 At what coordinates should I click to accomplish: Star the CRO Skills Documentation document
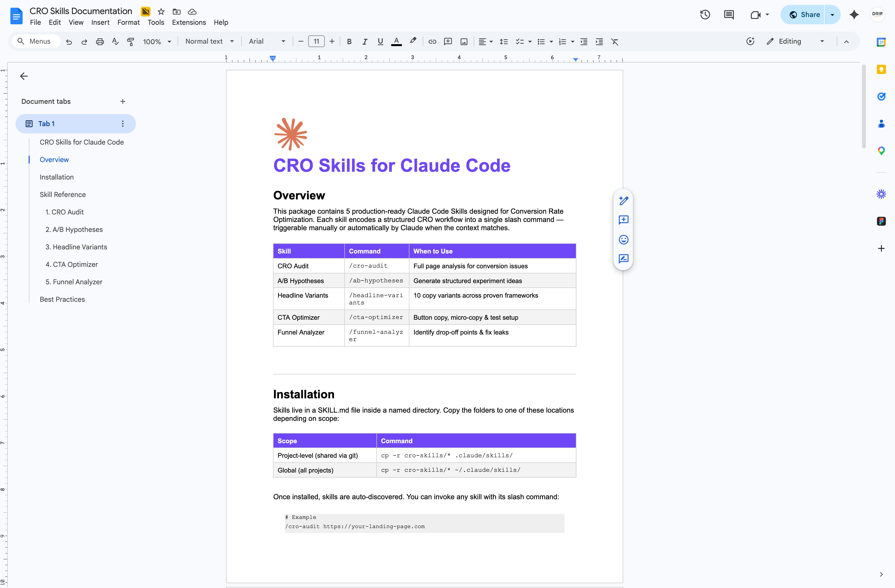pyautogui.click(x=161, y=12)
